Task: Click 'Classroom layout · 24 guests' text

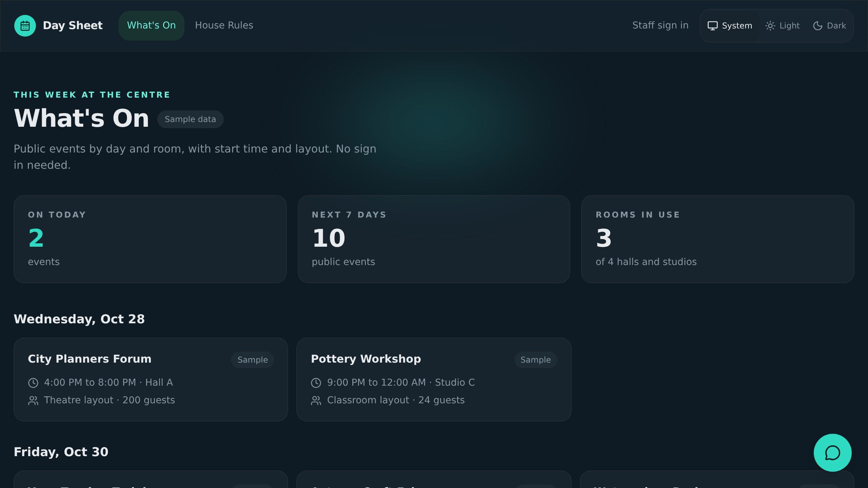Action: [396, 400]
